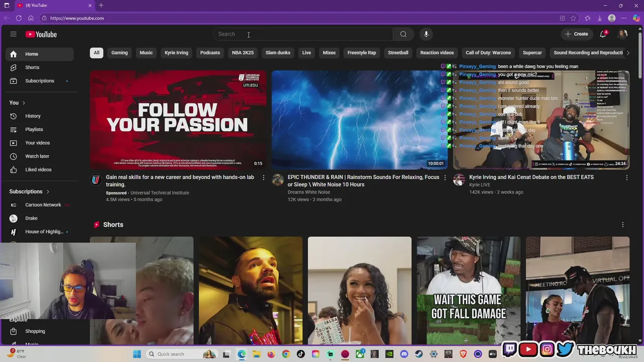
Task: Open EPIC THUNDER & RAIN video title
Action: pyautogui.click(x=363, y=181)
